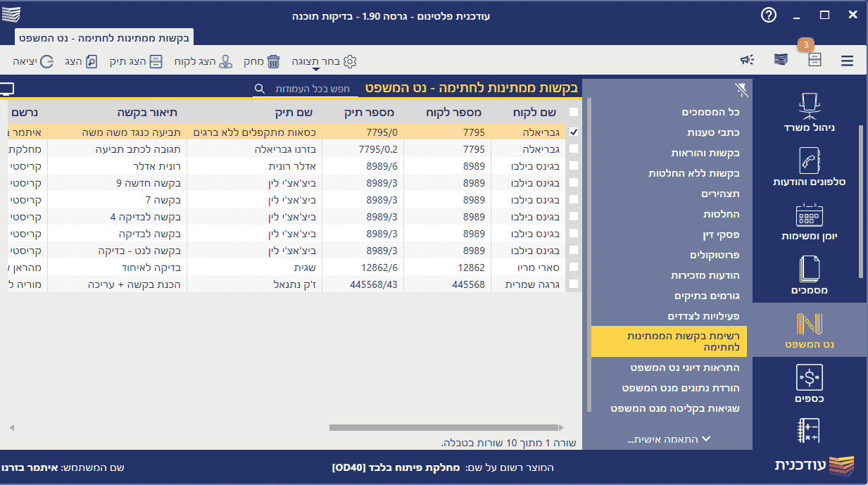The width and height of the screenshot is (868, 485).
Task: Open the megaphone announcements icon
Action: coord(747,61)
